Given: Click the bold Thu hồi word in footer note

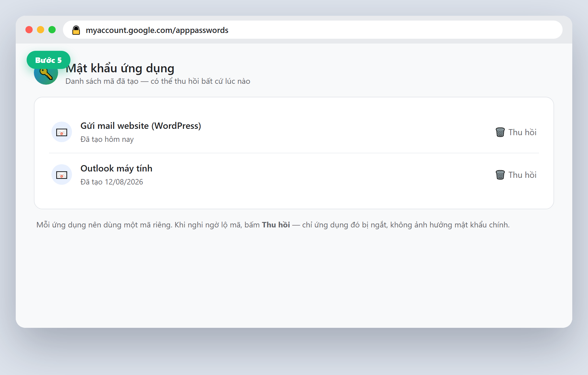Looking at the screenshot, I should (x=276, y=225).
